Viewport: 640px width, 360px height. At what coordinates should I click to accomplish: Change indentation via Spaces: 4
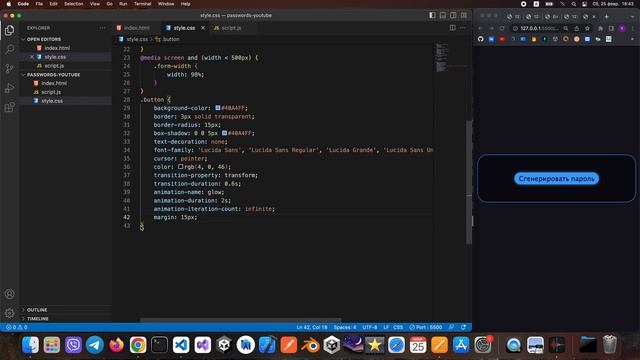pos(345,327)
